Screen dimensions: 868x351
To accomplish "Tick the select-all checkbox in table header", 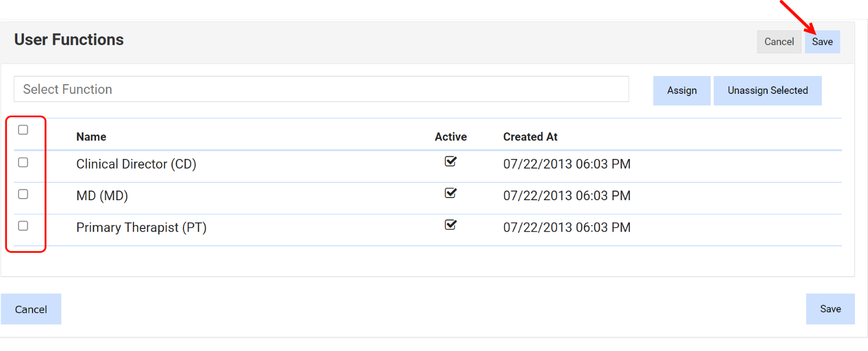I will click(x=23, y=130).
